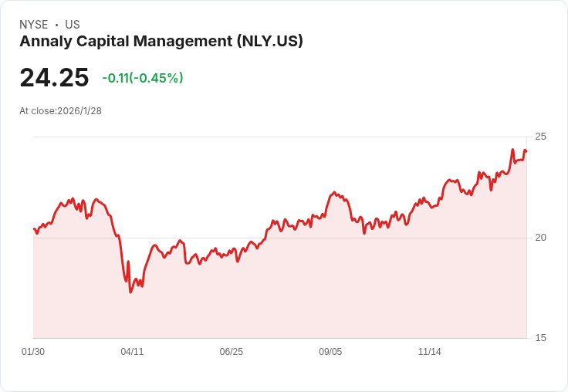Click the price line's rightmost end point
568x392 pixels.
pos(526,151)
